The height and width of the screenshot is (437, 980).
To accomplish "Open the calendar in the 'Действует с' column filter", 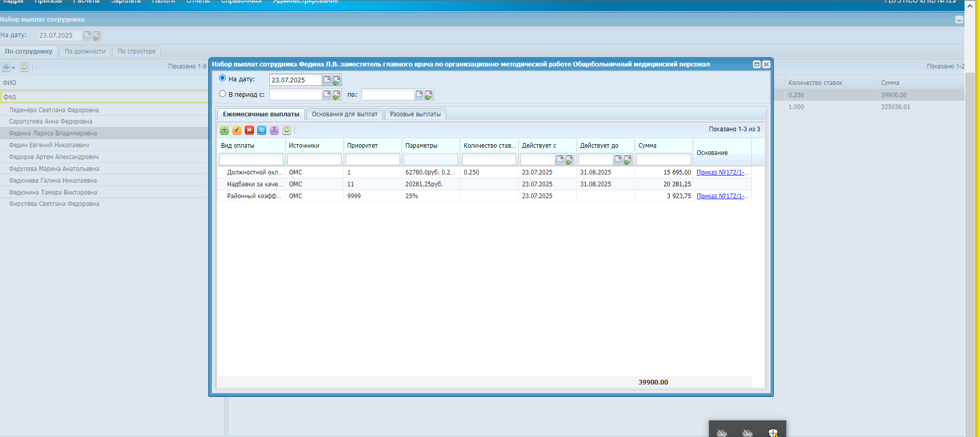I will [x=560, y=159].
